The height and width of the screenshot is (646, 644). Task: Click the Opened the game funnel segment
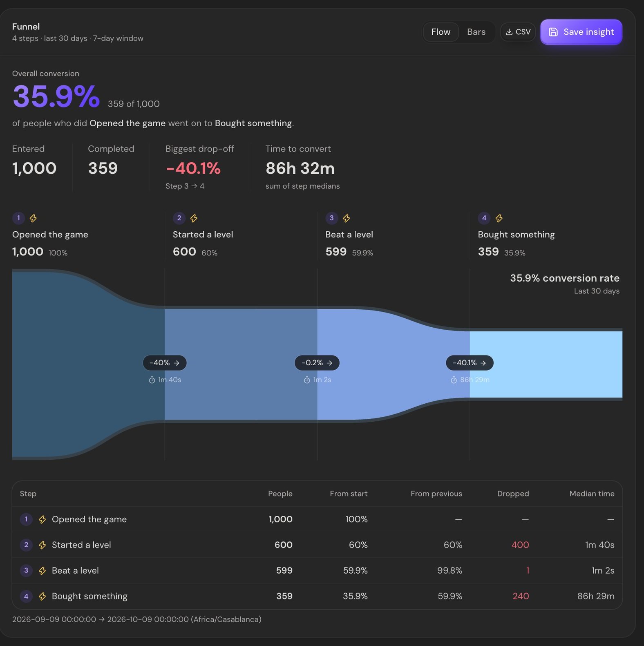click(x=88, y=364)
